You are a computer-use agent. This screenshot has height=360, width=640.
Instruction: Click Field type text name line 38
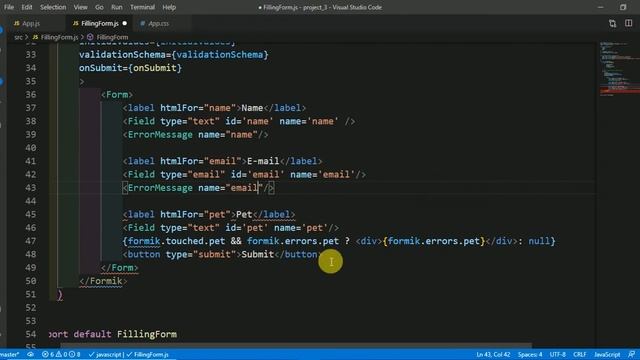point(239,121)
